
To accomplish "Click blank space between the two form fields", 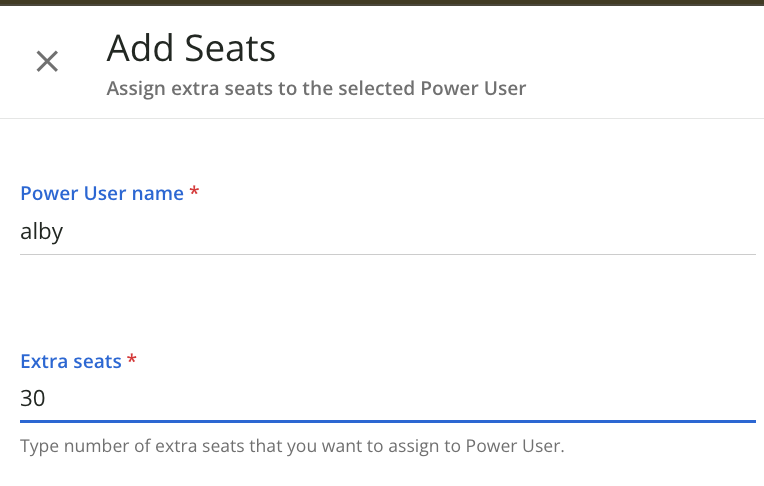I will (x=382, y=300).
